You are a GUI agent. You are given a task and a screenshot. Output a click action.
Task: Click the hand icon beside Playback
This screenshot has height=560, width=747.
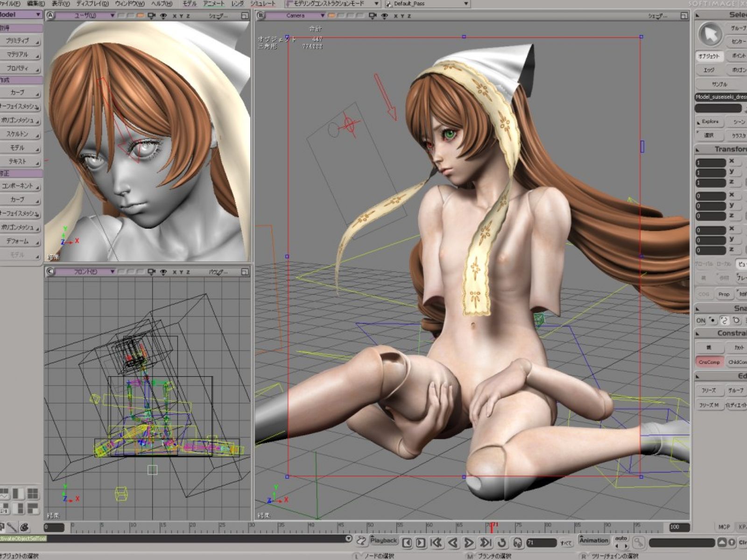(x=361, y=541)
